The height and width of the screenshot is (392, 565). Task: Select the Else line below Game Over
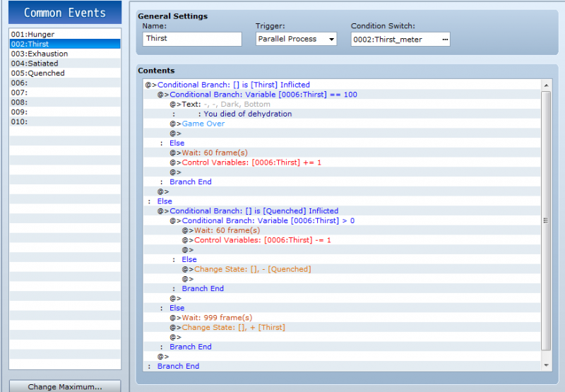click(x=342, y=143)
